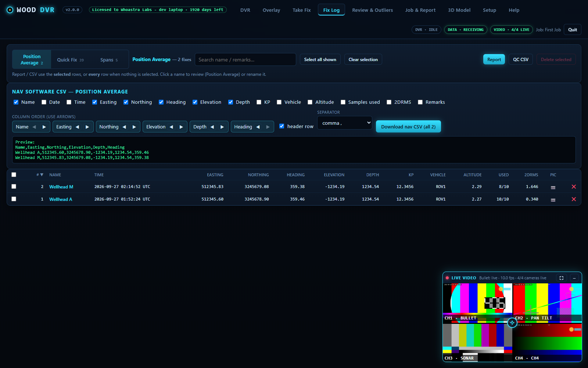Viewport: 588px width, 368px height.
Task: Open picture icon for Wellhead M row
Action: click(553, 187)
